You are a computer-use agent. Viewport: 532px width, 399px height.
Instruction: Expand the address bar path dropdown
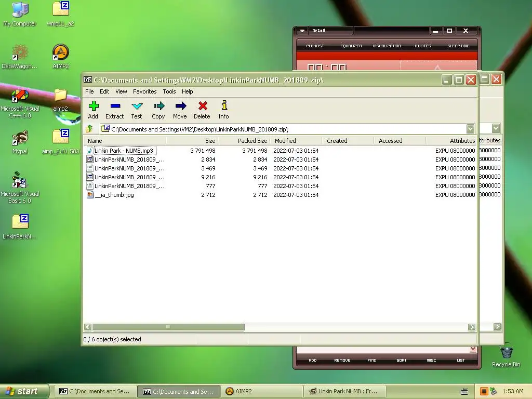tap(470, 129)
